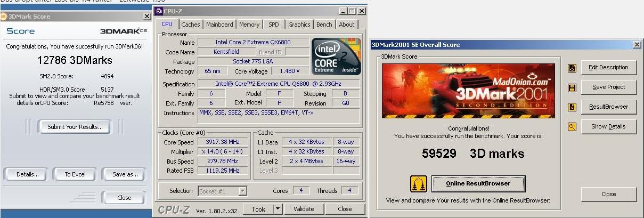
Task: Click the L1 Data value 4 x 32 KBytes
Action: (x=306, y=142)
